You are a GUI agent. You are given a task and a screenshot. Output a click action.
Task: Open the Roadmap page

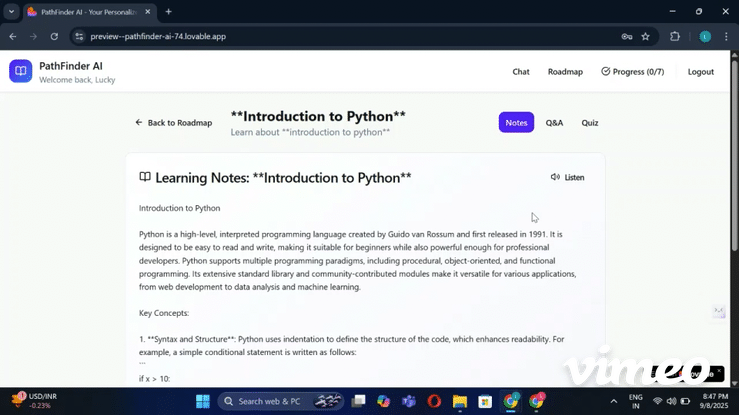[x=565, y=72]
